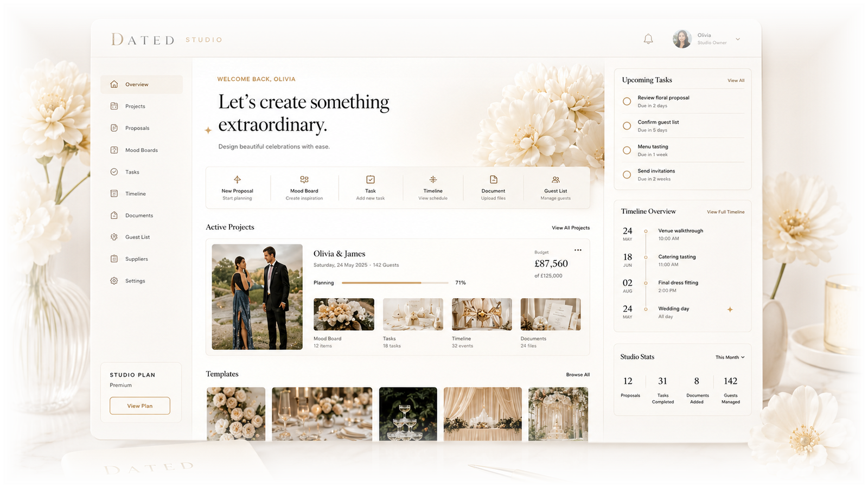This screenshot has height=488, width=868.
Task: Click the '12 Proposals' studio stat
Action: 630,388
